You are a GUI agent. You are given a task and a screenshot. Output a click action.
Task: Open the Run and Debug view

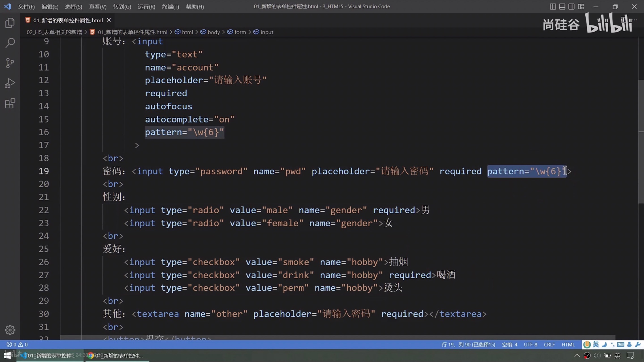pos(10,83)
